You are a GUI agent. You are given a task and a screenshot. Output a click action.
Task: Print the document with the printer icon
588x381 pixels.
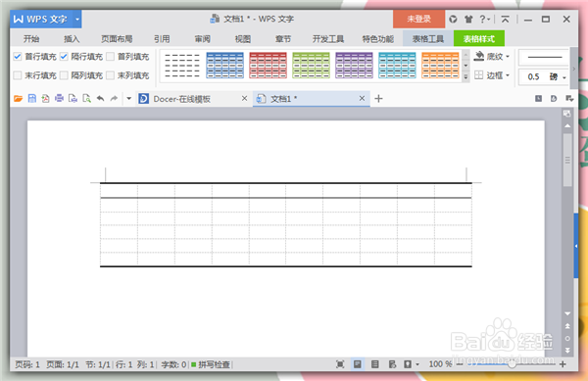59,99
